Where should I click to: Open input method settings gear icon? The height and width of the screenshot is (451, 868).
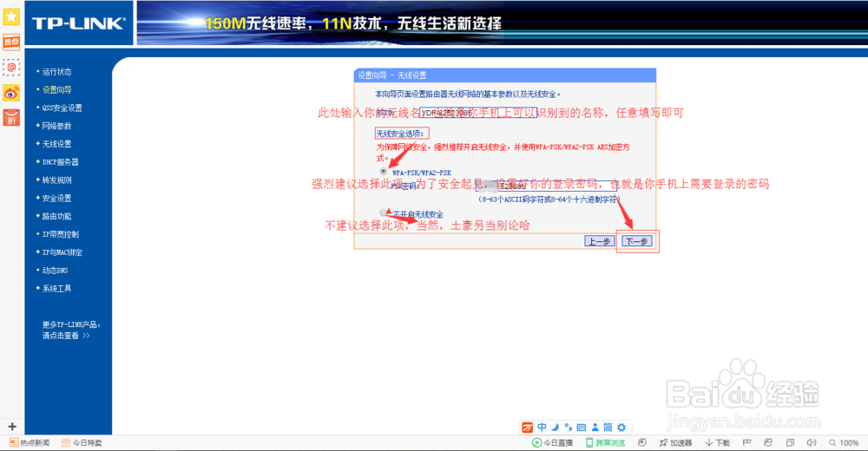621,428
